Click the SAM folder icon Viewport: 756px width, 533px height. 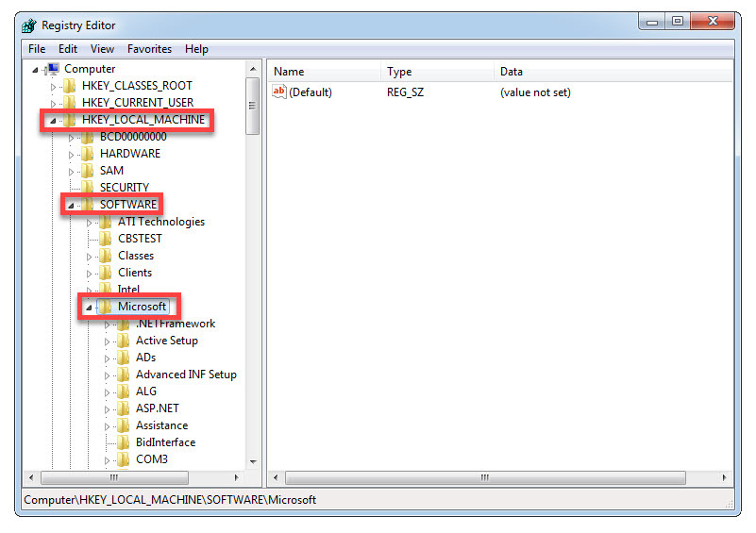(88, 171)
